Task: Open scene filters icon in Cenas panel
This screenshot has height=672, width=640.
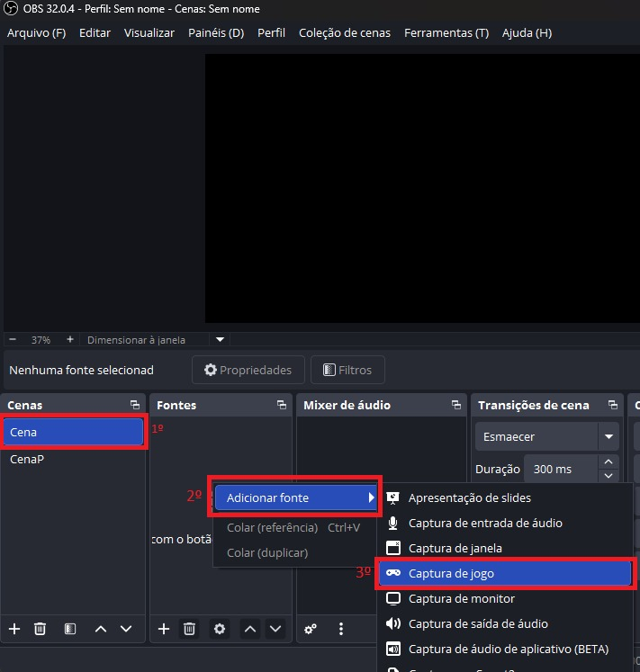Action: (x=70, y=629)
